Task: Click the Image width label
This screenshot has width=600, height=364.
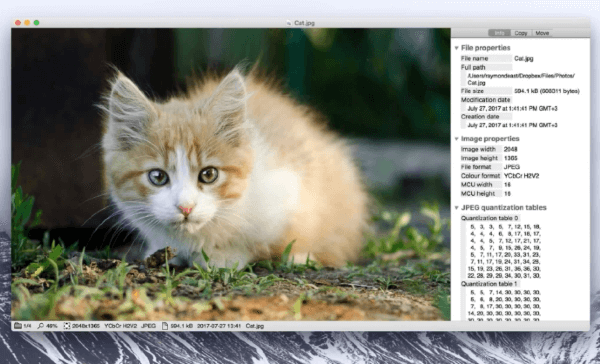Action: 478,149
